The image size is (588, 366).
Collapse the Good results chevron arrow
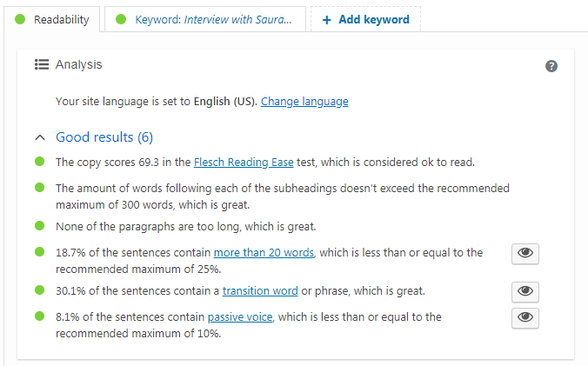pos(40,137)
